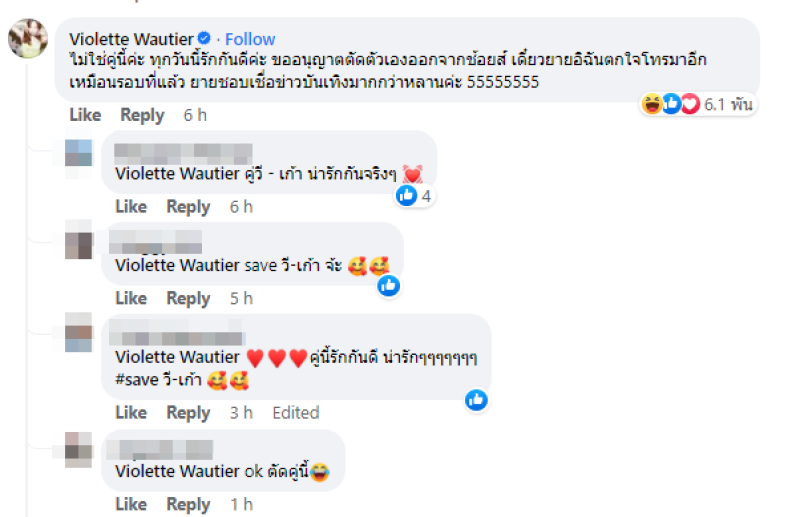
Task: Reply to the comment posted 1 h ago
Action: 188,505
